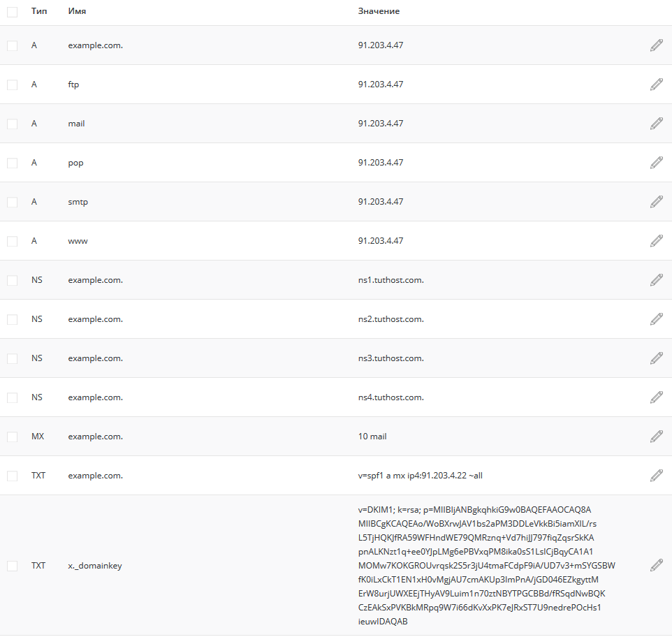This screenshot has width=672, height=637.
Task: Click the DKIM key value text
Action: 486,566
